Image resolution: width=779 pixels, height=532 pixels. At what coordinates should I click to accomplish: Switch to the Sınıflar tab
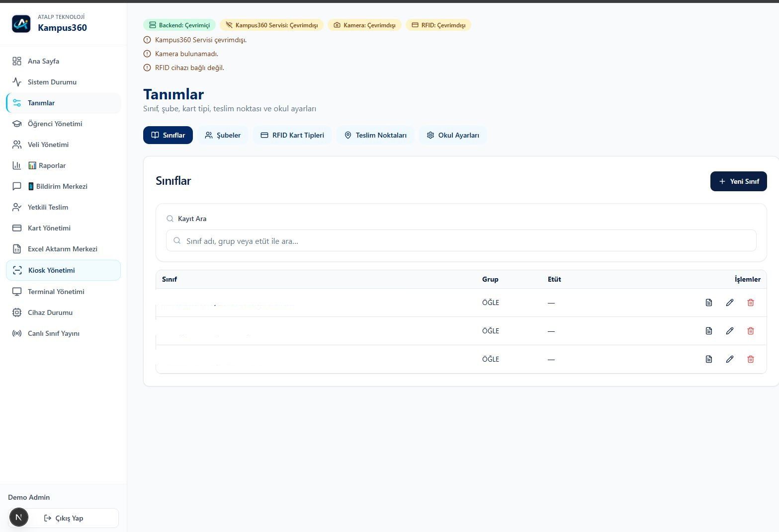coord(168,135)
